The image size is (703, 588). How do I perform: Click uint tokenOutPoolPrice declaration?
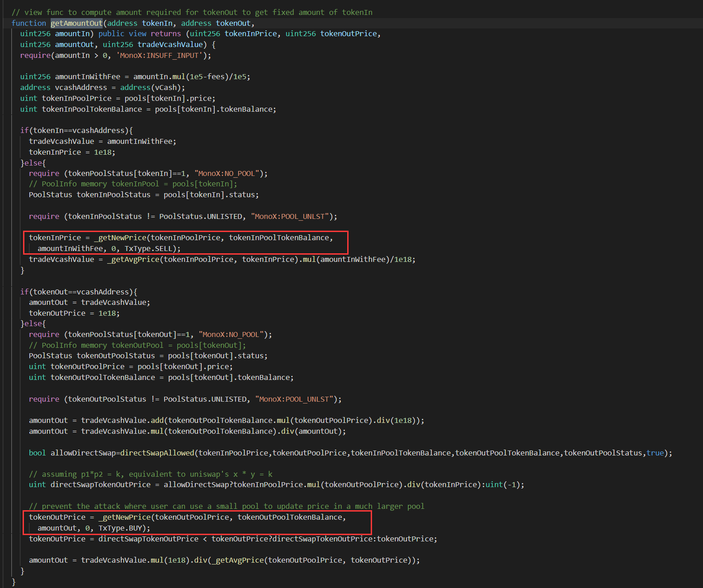pyautogui.click(x=131, y=366)
